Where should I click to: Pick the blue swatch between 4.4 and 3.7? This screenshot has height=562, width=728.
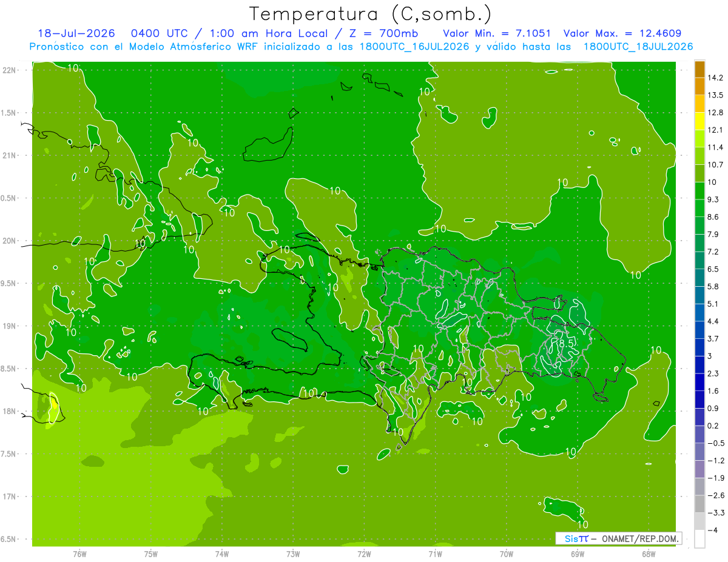699,330
